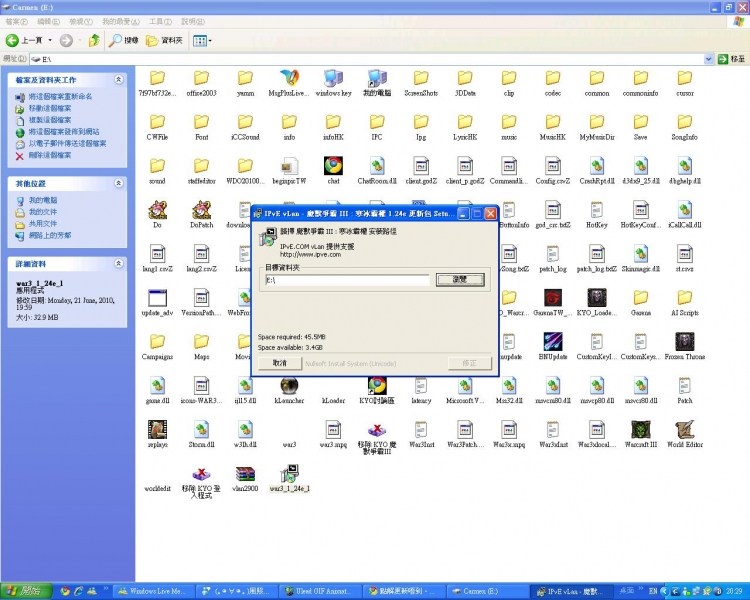750x600 pixels.
Task: Click the 搜尋 (Search) toolbar button
Action: click(123, 40)
